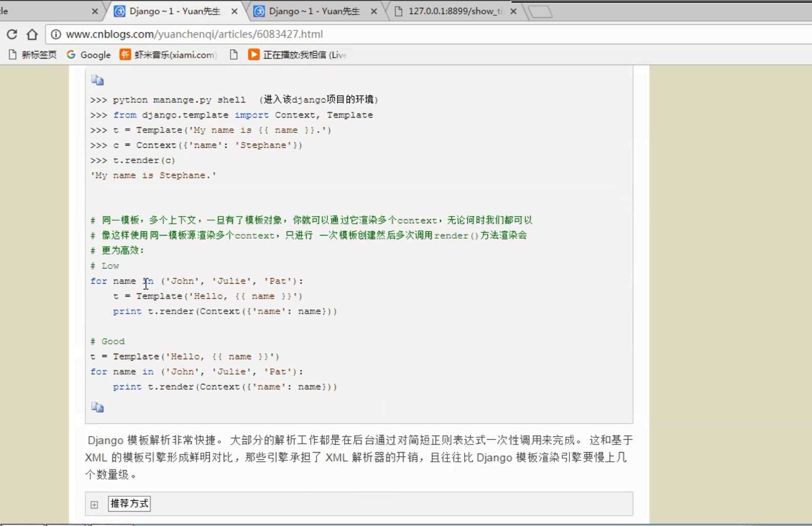Open the 正在播放:我相信 bookmark
The image size is (812, 526).
[x=298, y=55]
